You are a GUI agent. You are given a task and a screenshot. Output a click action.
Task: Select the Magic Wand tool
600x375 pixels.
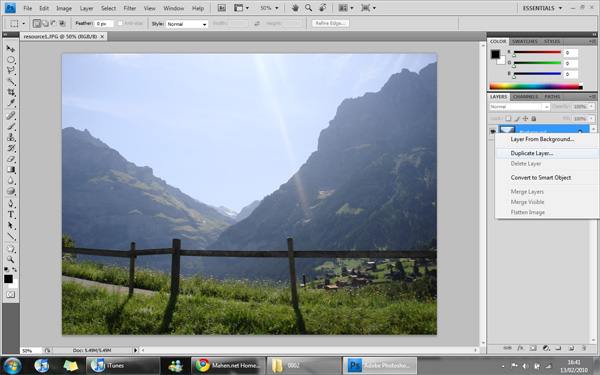(x=10, y=81)
